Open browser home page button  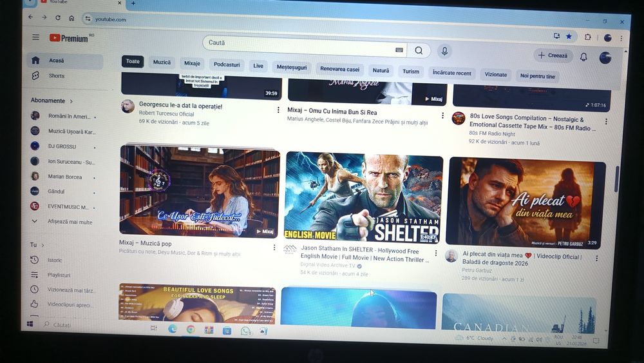[x=71, y=18]
